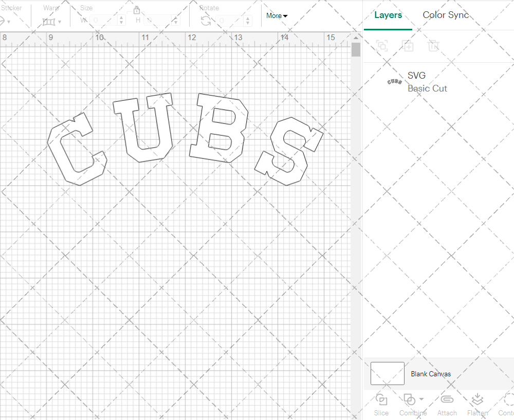Select the letter S on canvas

tap(289, 152)
